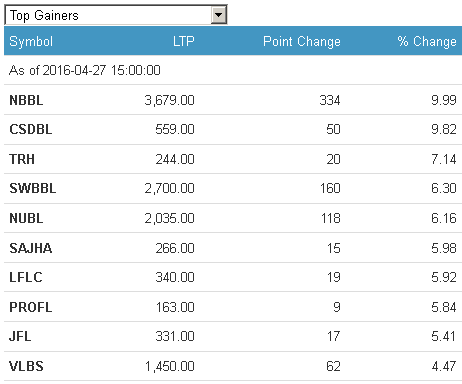The width and height of the screenshot is (462, 384).
Task: Select the Point Change column header
Action: click(x=302, y=42)
